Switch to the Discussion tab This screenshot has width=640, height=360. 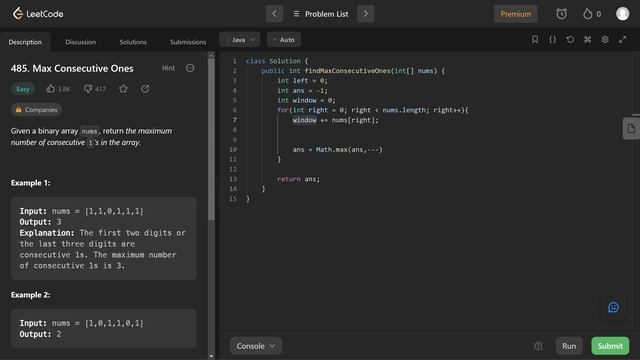pos(81,42)
